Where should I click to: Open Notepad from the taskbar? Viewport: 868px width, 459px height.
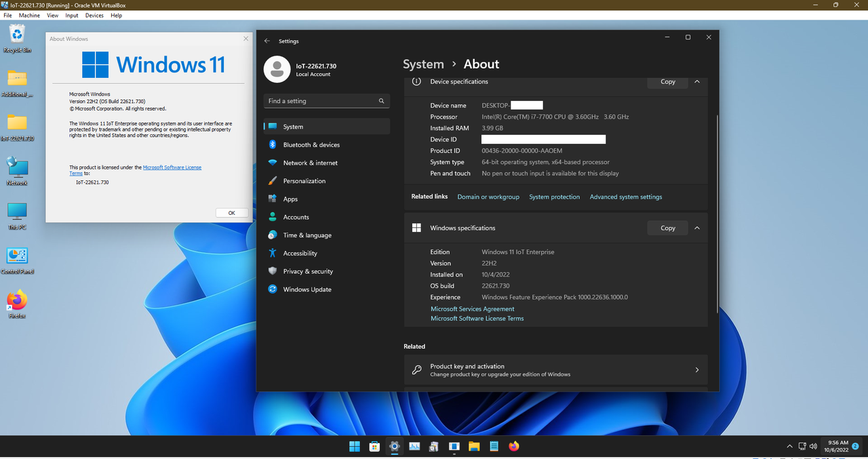pyautogui.click(x=494, y=446)
